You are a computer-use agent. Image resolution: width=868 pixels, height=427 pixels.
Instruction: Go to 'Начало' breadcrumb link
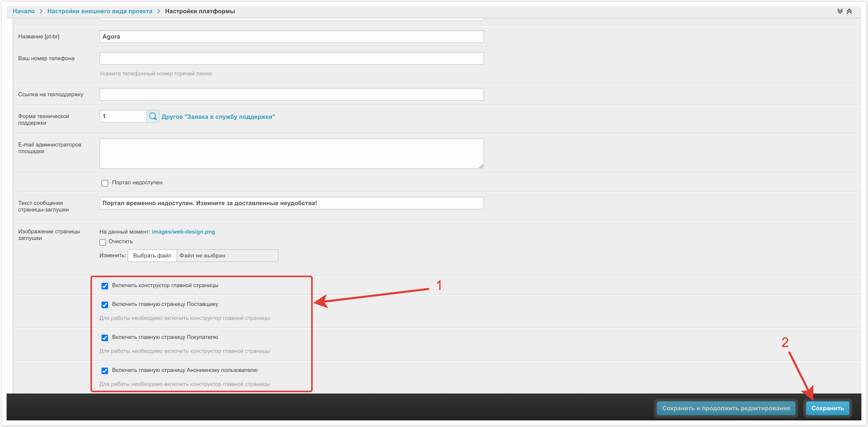click(24, 11)
